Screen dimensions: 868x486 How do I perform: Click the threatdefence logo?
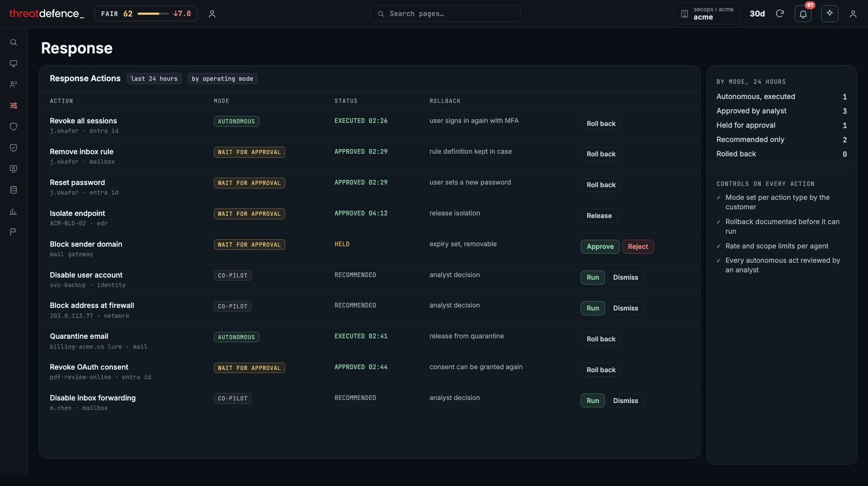46,13
